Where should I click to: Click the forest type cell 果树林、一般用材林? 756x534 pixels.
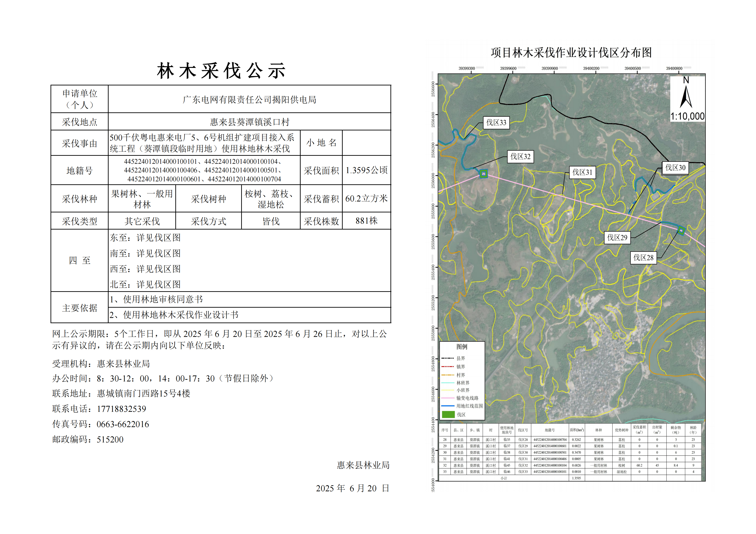[x=142, y=199]
